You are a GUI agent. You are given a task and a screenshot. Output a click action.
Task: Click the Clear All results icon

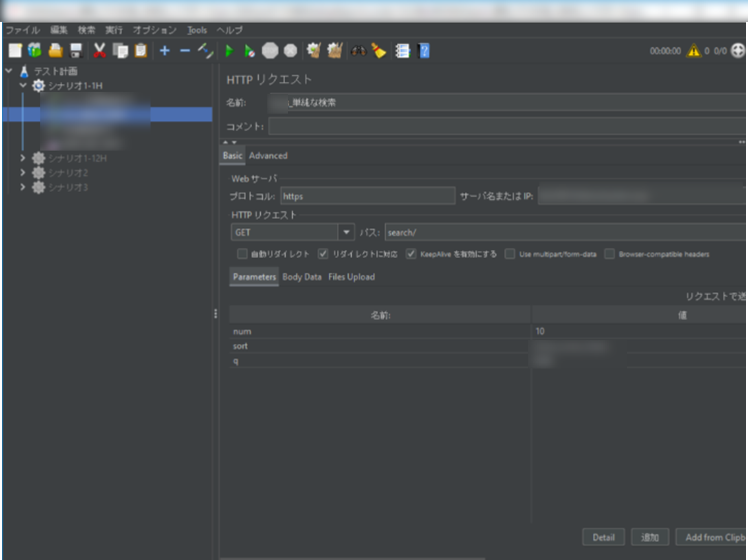pos(335,51)
